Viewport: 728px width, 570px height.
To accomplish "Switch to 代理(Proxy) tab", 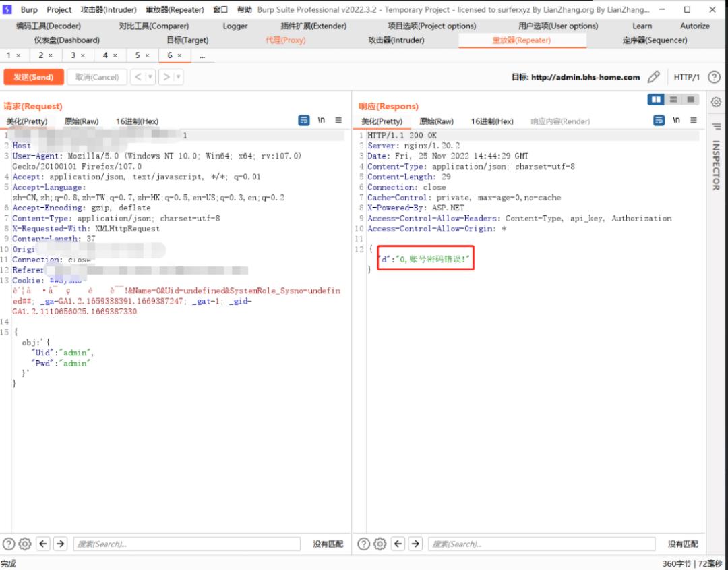I will (x=286, y=40).
